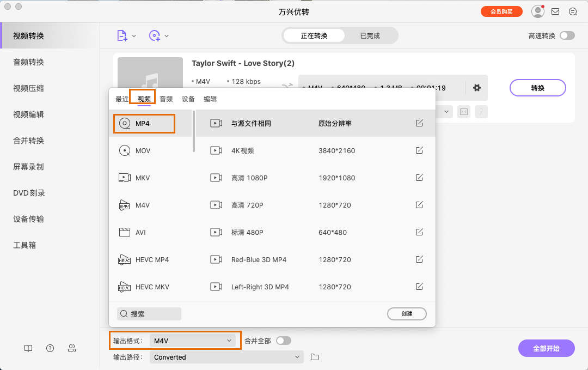Click the message envelope icon
This screenshot has width=588, height=370.
pyautogui.click(x=555, y=11)
